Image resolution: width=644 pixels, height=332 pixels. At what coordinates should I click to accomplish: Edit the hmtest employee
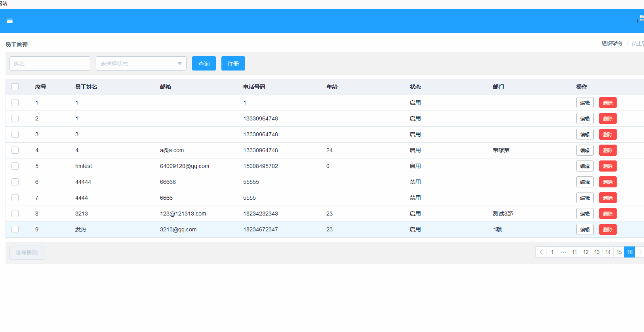click(x=585, y=166)
